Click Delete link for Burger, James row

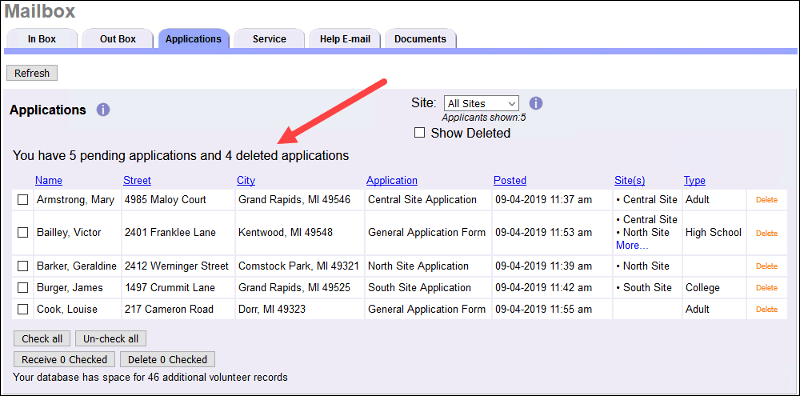[x=767, y=288]
